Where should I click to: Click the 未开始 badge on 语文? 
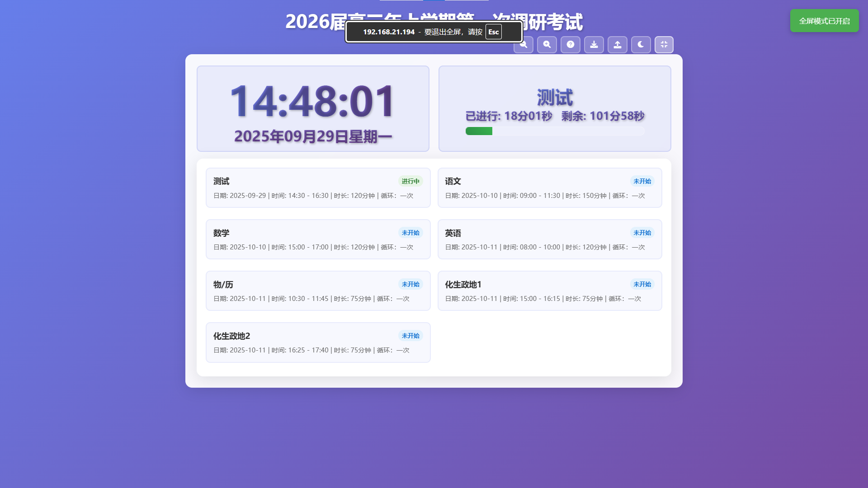tap(642, 181)
